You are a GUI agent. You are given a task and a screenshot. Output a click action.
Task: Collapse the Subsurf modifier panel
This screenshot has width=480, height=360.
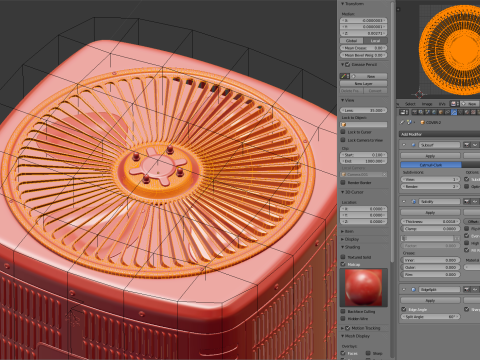(404, 145)
